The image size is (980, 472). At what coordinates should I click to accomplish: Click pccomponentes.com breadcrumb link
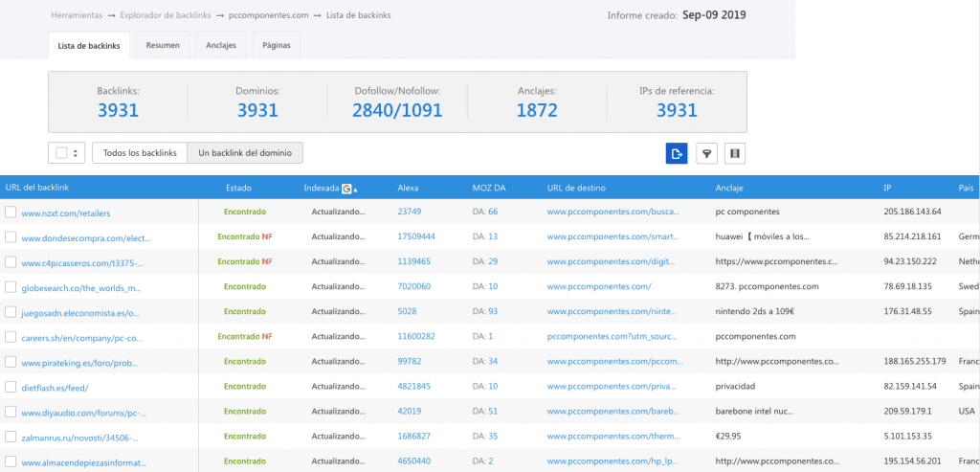268,15
